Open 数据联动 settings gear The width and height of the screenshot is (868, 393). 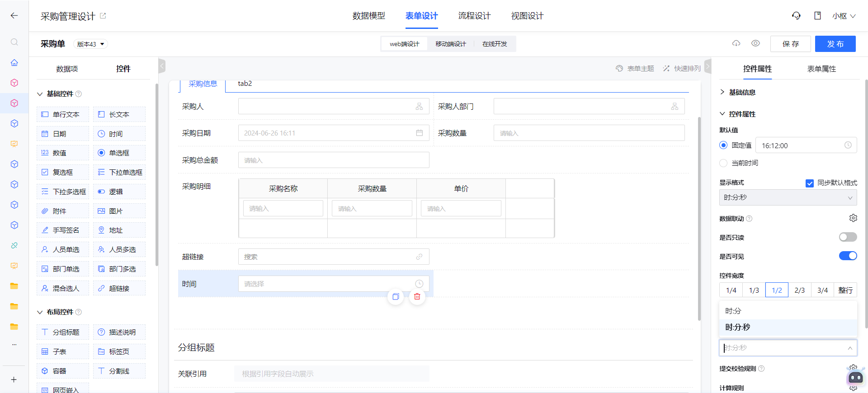pos(853,218)
